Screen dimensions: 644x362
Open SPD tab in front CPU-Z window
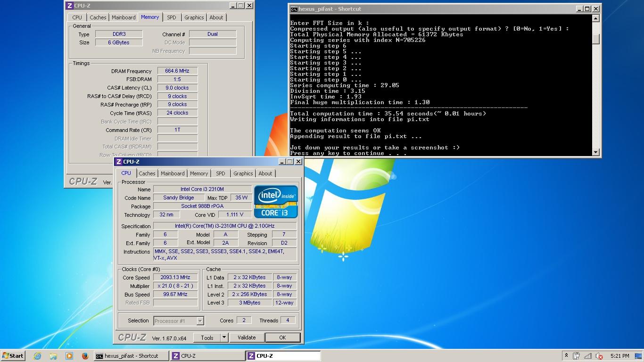pos(221,173)
